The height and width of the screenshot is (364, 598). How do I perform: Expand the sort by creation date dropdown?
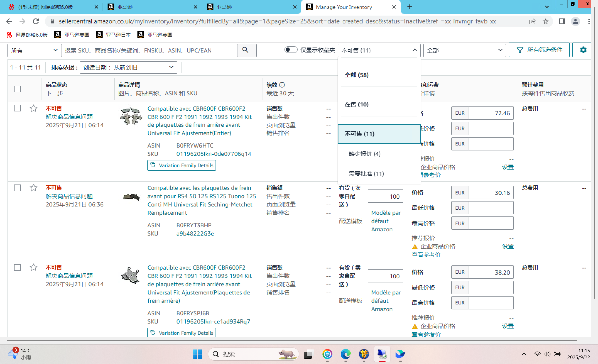coord(128,67)
